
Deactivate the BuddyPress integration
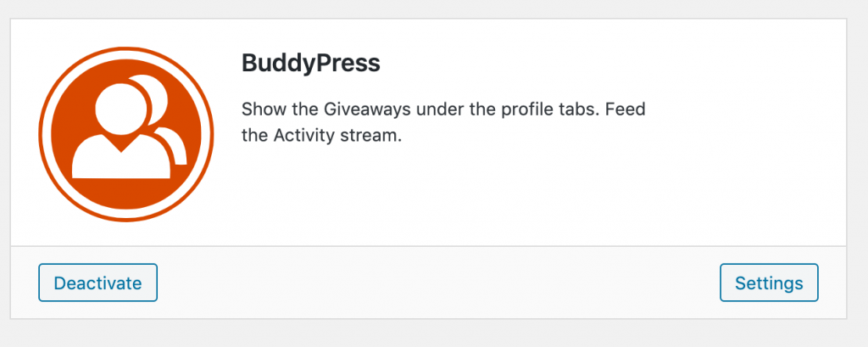(98, 283)
